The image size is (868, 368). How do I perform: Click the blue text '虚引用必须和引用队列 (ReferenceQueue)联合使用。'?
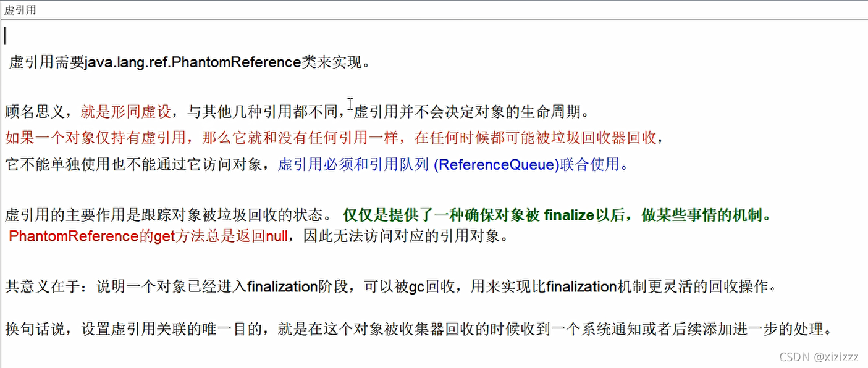[452, 165]
